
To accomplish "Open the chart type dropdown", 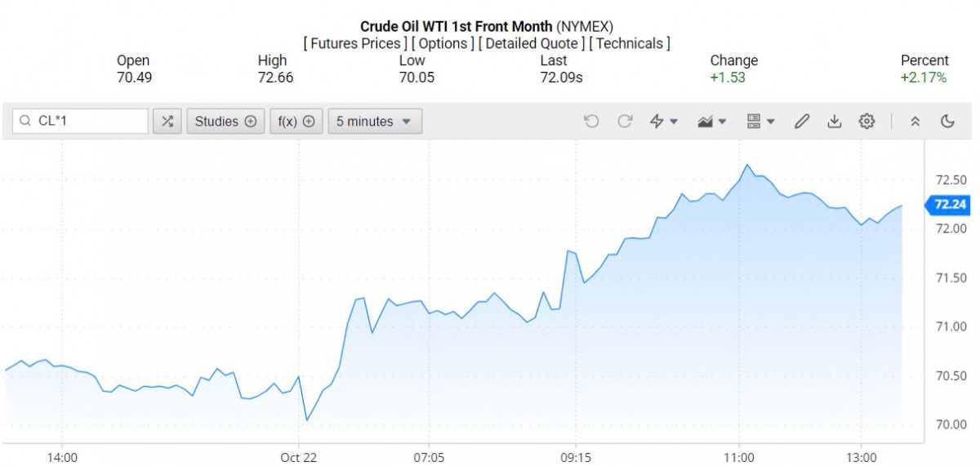I will click(x=712, y=122).
